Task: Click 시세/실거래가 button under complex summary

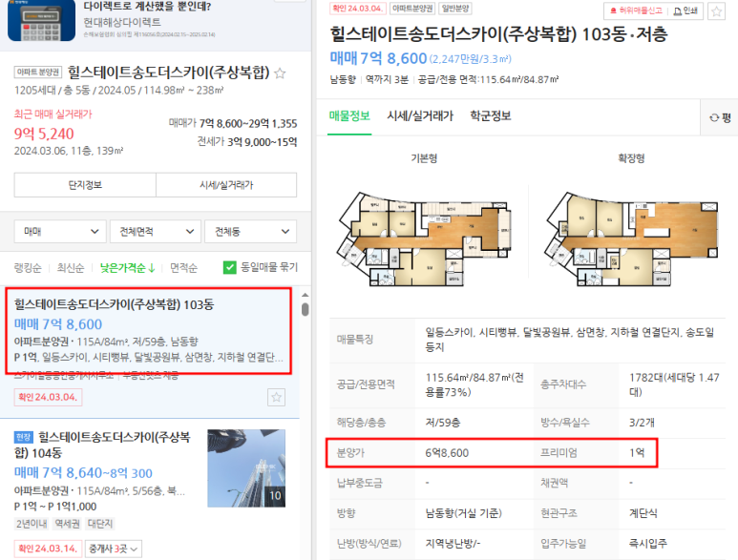Action: point(226,185)
